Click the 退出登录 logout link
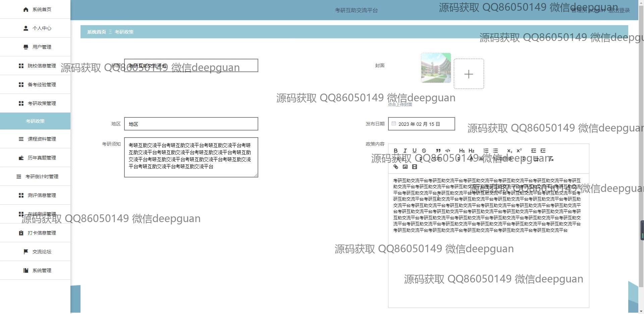Viewport: 644px width, 314px height. [x=619, y=10]
